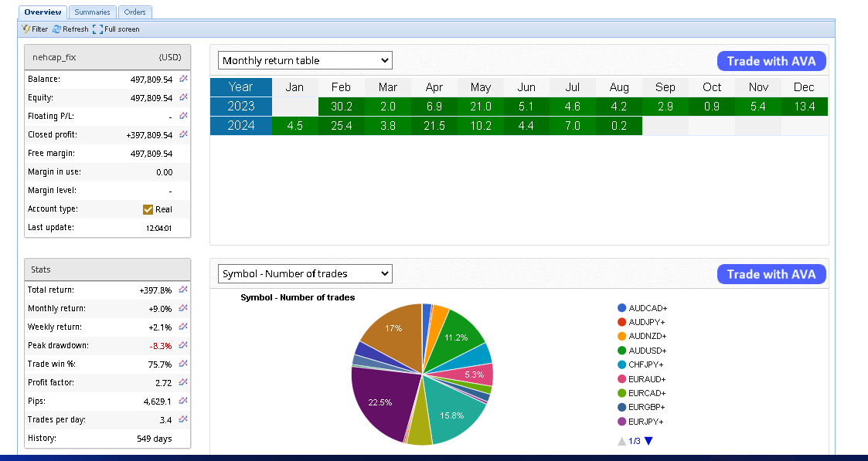868x461 pixels.
Task: Click Trade with AVA above pie chart
Action: [771, 274]
